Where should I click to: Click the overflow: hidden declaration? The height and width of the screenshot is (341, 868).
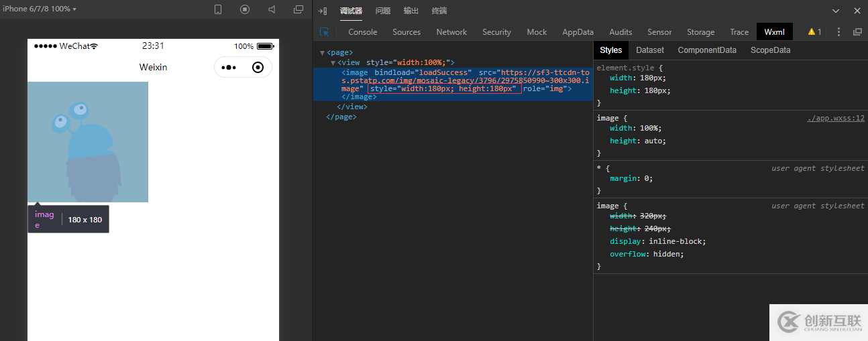[647, 254]
